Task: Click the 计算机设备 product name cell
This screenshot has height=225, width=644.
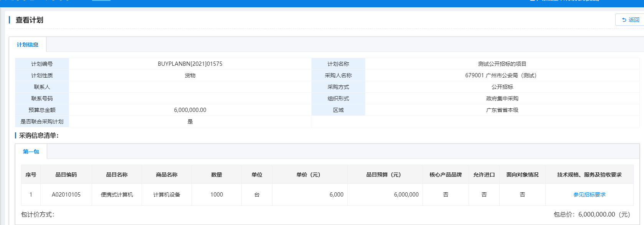Action: pyautogui.click(x=167, y=195)
